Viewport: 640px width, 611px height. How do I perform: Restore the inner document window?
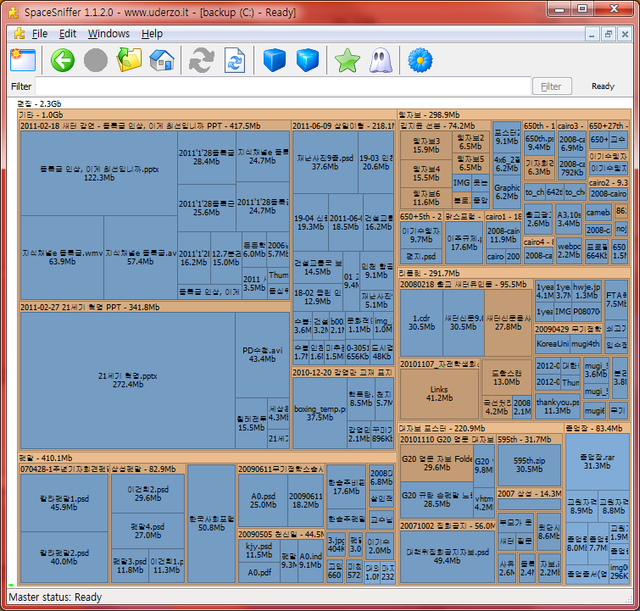608,34
